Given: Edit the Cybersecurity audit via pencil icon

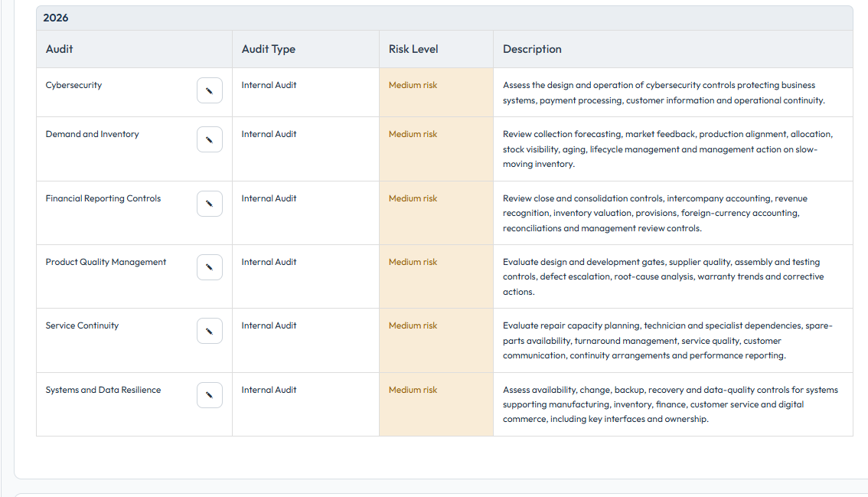Looking at the screenshot, I should click(x=210, y=90).
